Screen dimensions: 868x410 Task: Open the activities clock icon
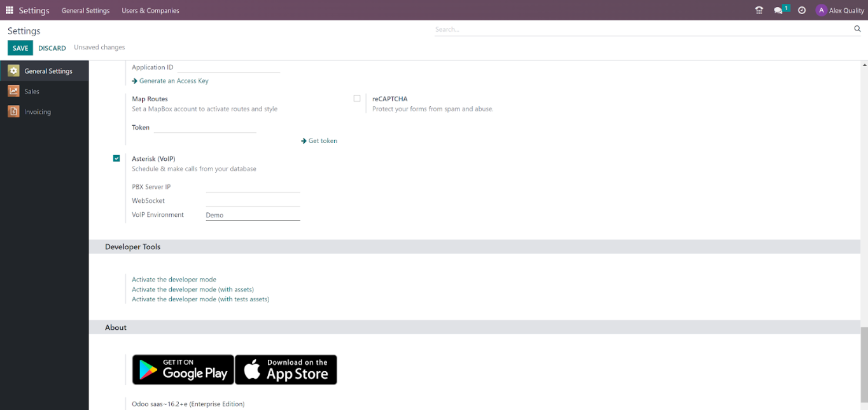(x=802, y=10)
